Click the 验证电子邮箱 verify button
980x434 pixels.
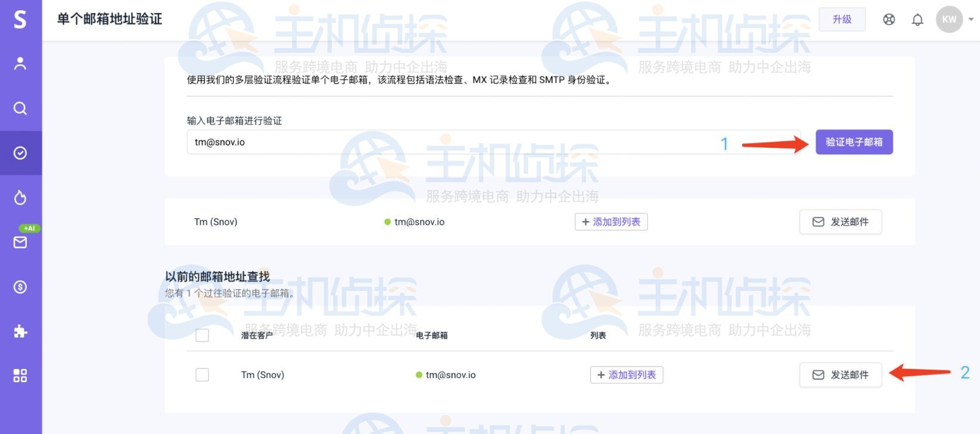pyautogui.click(x=854, y=142)
